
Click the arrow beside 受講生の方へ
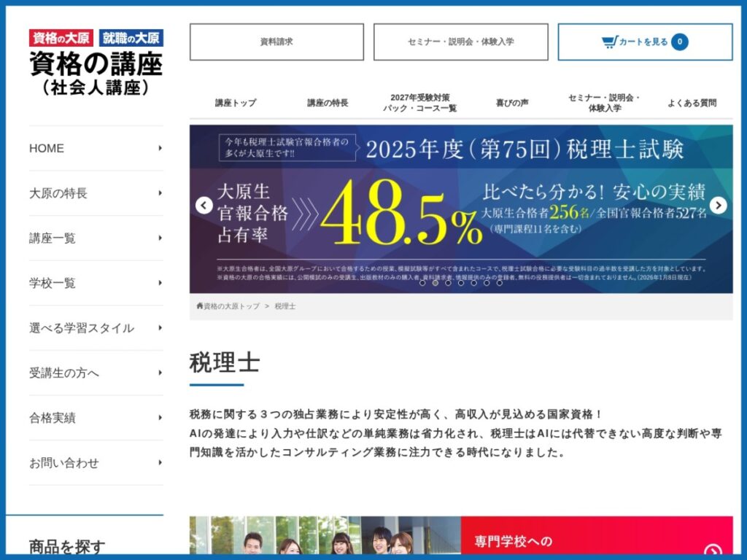pyautogui.click(x=160, y=373)
